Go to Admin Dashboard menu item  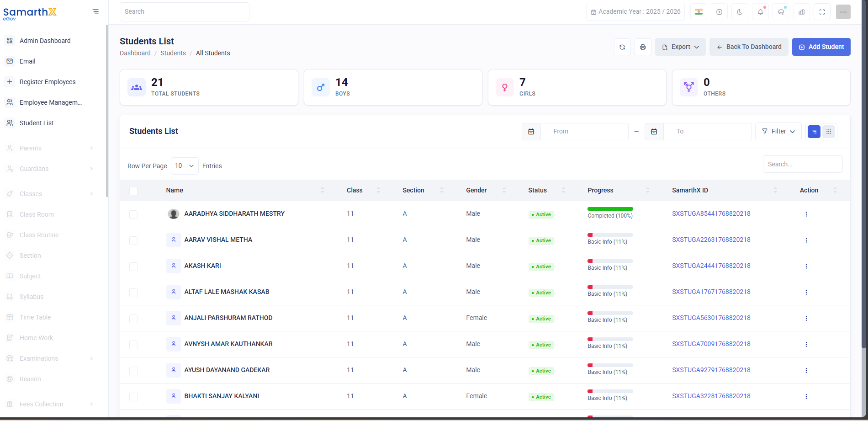click(45, 41)
